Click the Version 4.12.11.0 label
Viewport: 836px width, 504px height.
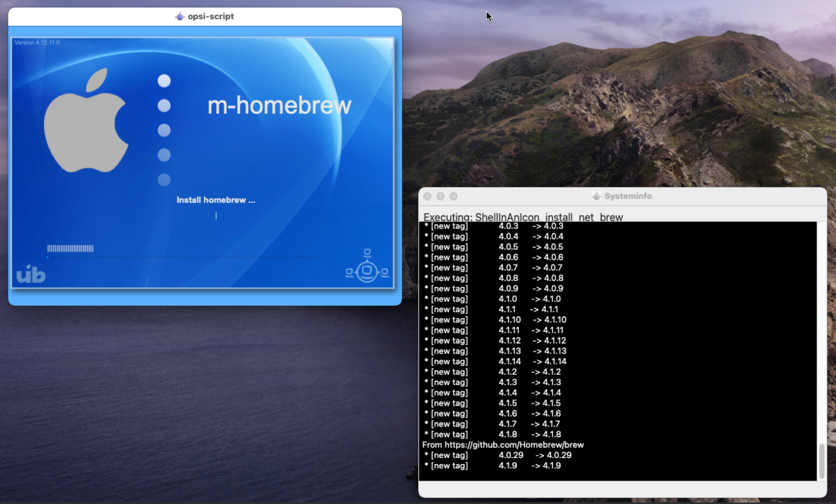tap(37, 43)
